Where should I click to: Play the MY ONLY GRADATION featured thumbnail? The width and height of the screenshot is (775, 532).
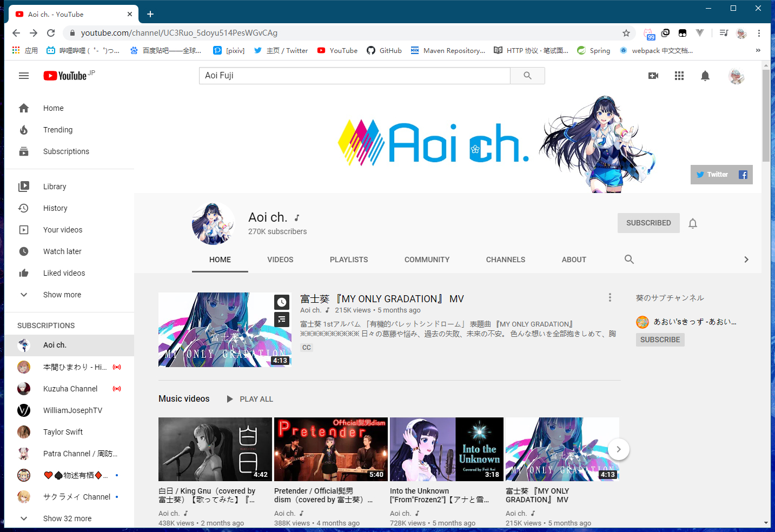(x=225, y=330)
